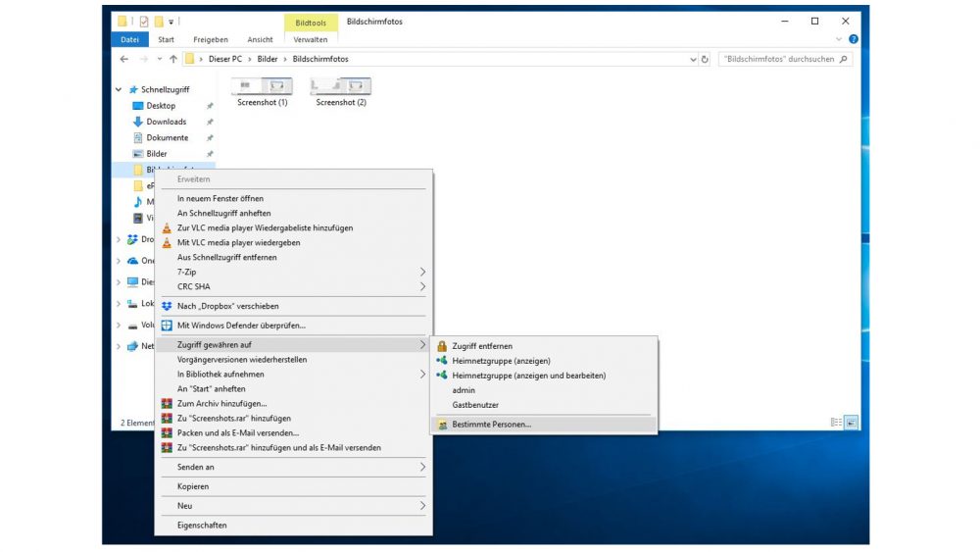Choose admin in the share submenu
This screenshot has width=980, height=552.
[464, 390]
